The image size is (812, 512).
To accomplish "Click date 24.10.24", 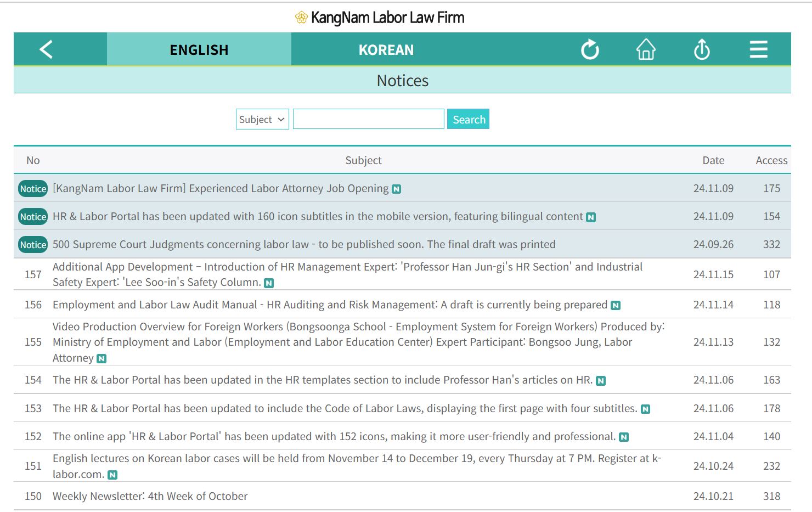I will tap(713, 466).
